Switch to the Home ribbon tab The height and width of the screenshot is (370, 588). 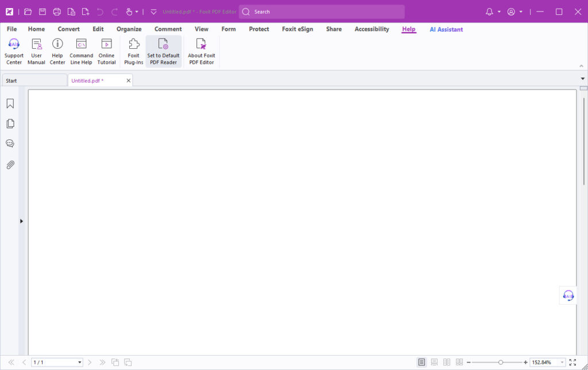pyautogui.click(x=36, y=29)
